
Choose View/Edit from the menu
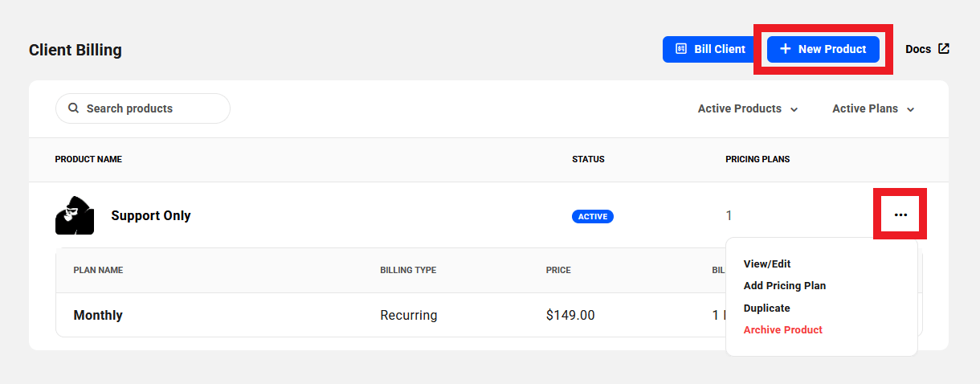point(767,263)
